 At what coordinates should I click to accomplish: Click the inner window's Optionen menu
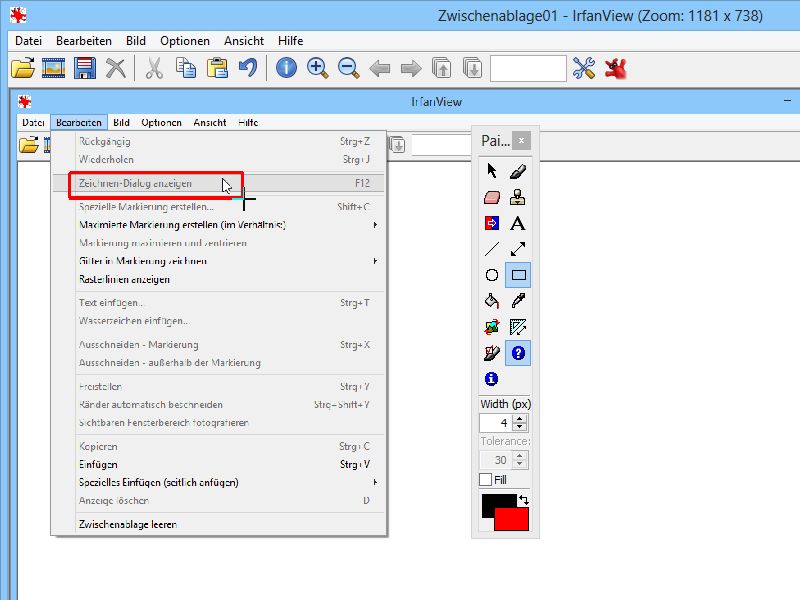click(161, 122)
